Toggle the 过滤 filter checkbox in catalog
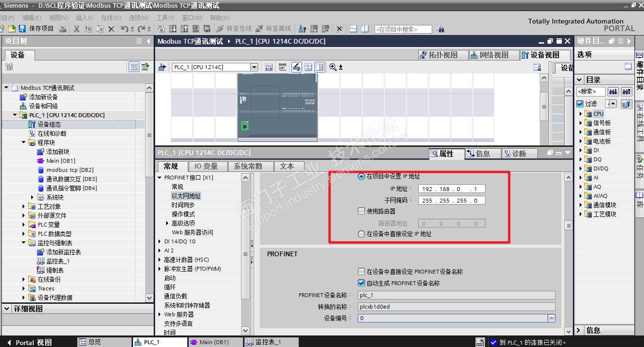 tap(580, 104)
